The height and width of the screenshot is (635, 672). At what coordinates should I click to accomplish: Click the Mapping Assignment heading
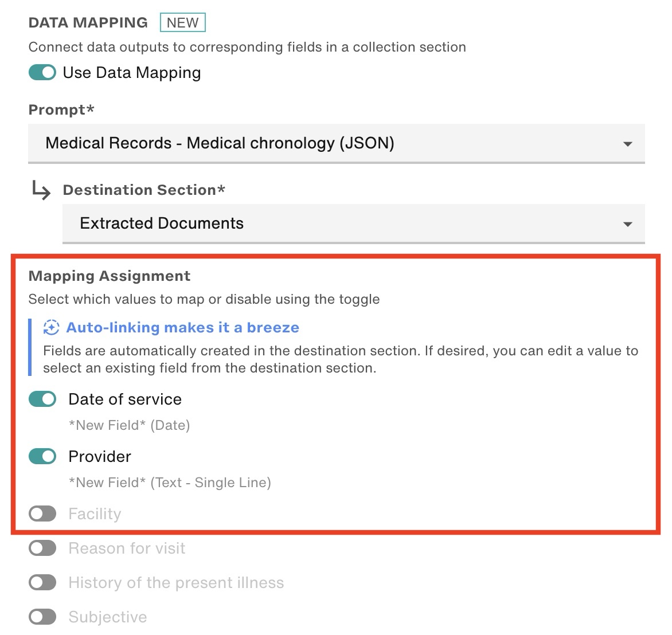point(110,276)
